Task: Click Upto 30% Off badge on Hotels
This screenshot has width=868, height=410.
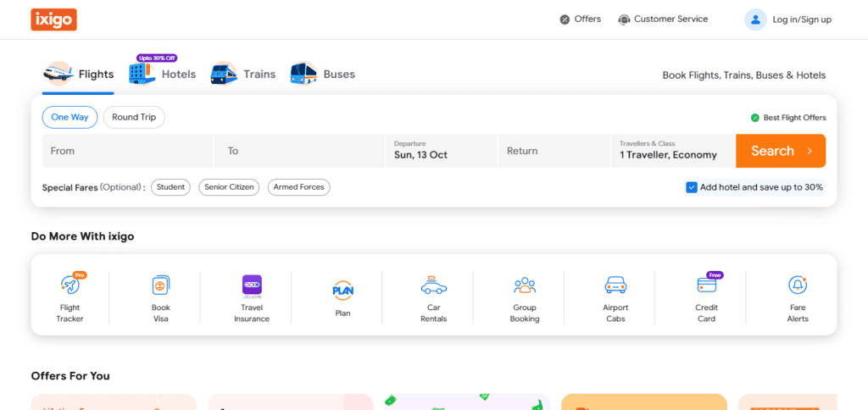Action: [x=157, y=58]
